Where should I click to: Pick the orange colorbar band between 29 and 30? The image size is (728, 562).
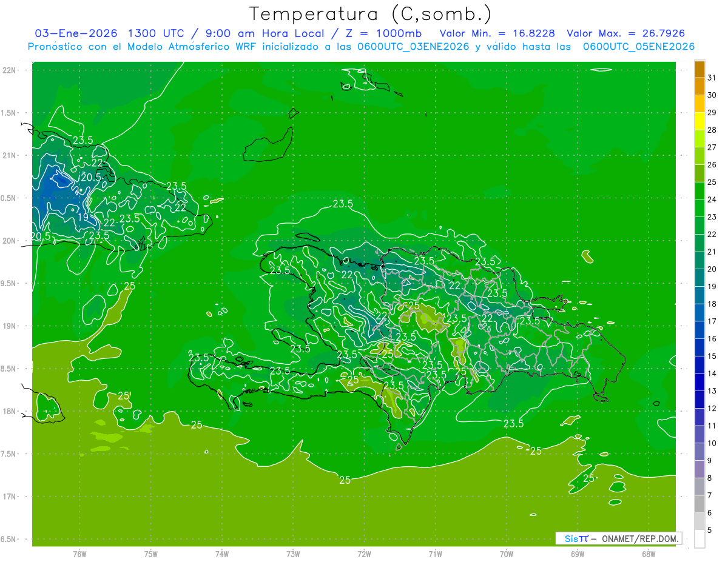[699, 104]
